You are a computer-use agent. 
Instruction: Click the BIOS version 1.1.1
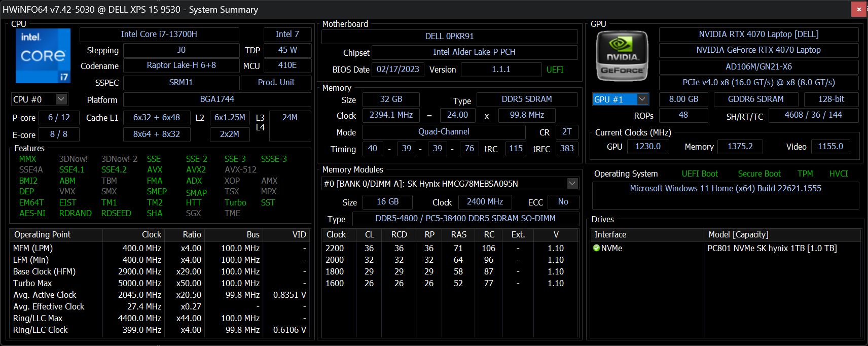(501, 70)
